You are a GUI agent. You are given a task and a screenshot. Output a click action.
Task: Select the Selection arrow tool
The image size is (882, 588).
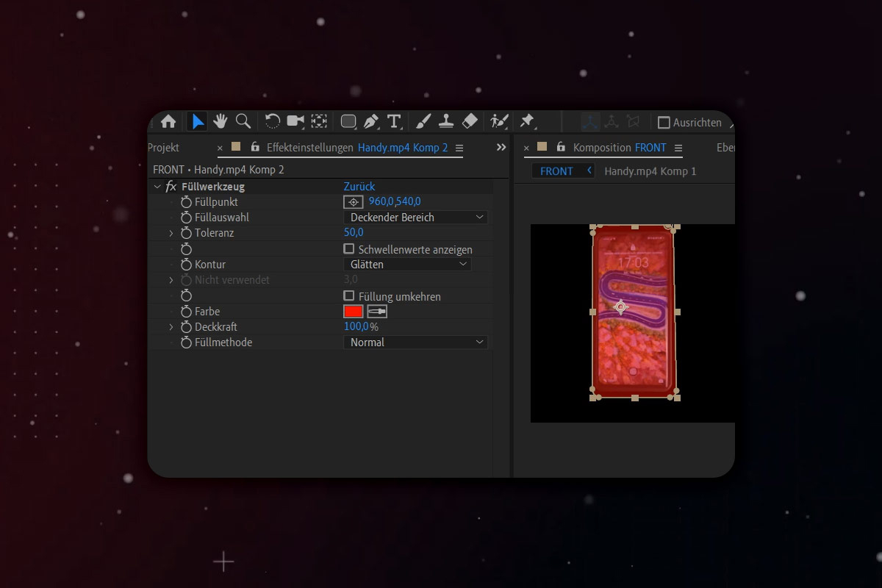(198, 122)
